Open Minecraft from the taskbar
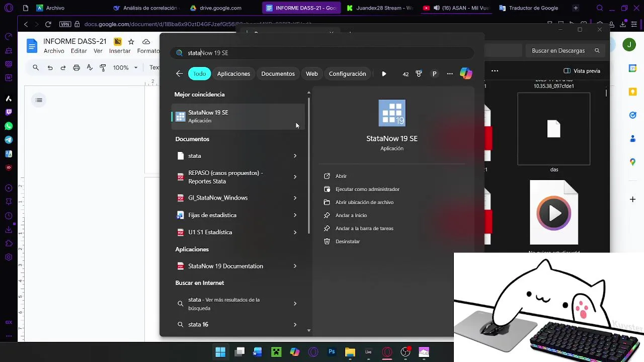The width and height of the screenshot is (644, 362). (x=276, y=352)
